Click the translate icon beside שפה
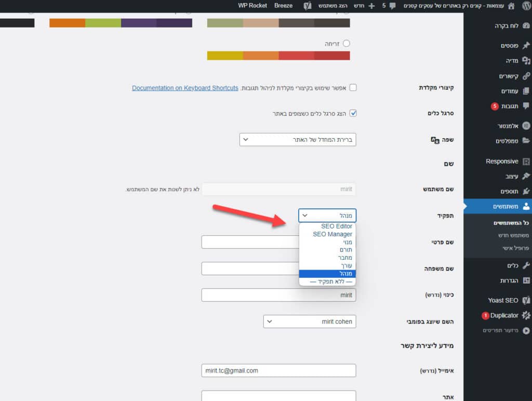The width and height of the screenshot is (532, 401). [435, 140]
